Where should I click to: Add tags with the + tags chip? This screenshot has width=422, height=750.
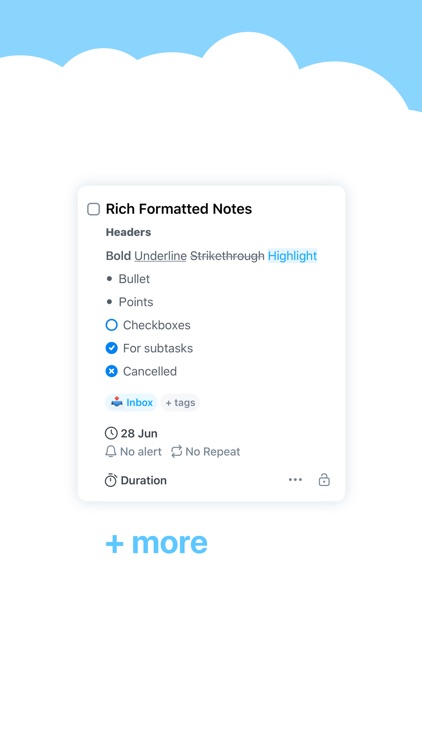[x=180, y=403]
